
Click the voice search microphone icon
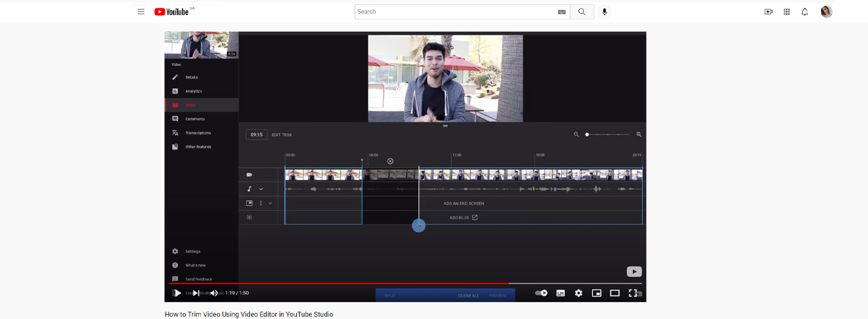(604, 12)
